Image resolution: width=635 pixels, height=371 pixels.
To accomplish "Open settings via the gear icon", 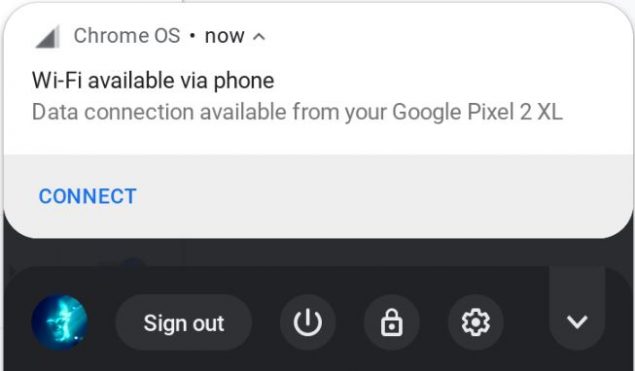I will [475, 322].
